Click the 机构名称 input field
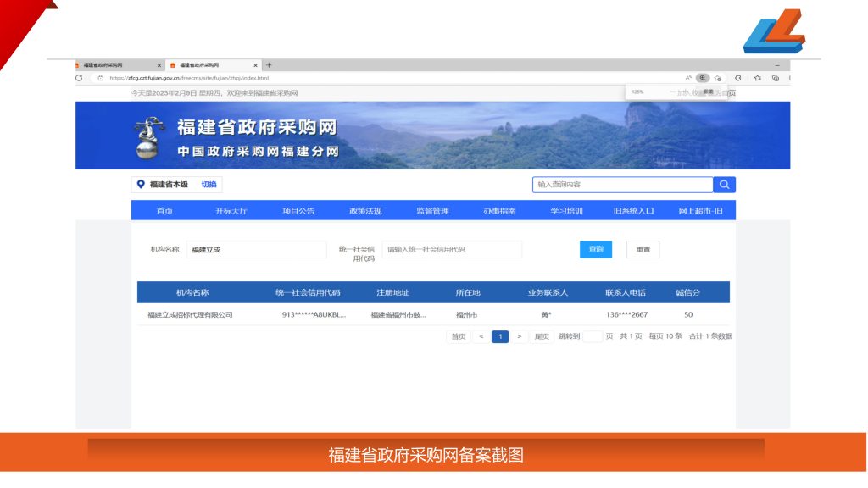Screen dimensions: 868x488 click(x=256, y=250)
